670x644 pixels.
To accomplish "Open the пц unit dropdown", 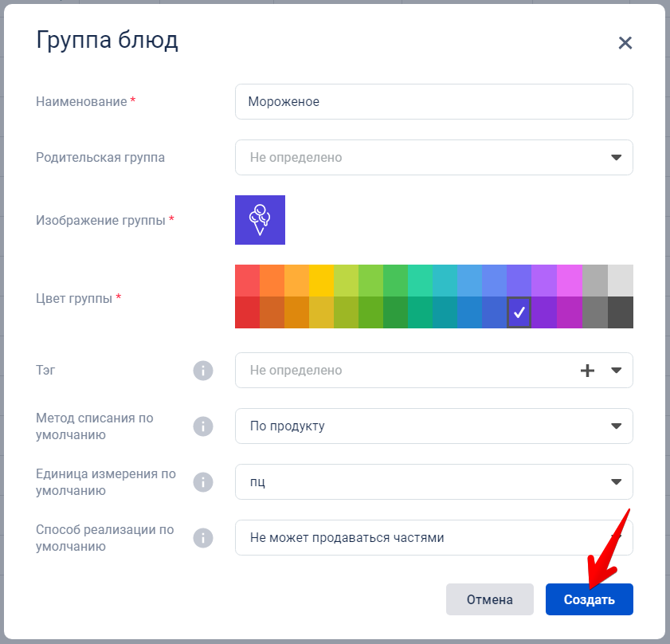I will [433, 481].
